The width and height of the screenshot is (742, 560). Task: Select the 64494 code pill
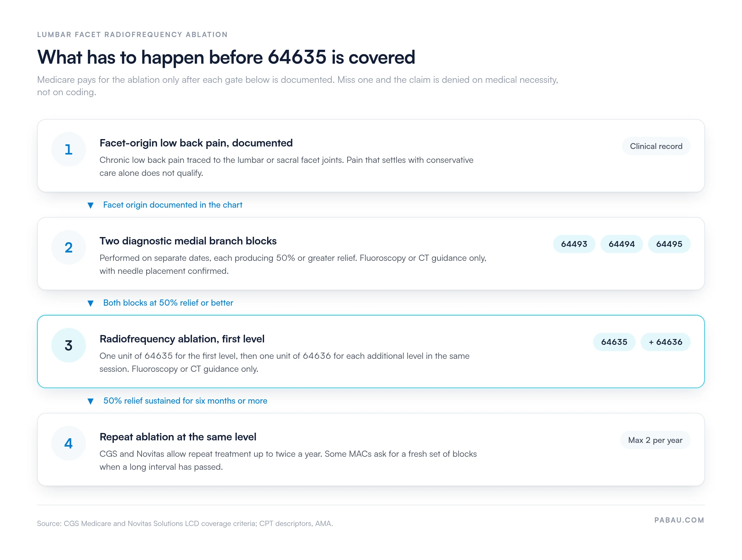click(x=621, y=244)
